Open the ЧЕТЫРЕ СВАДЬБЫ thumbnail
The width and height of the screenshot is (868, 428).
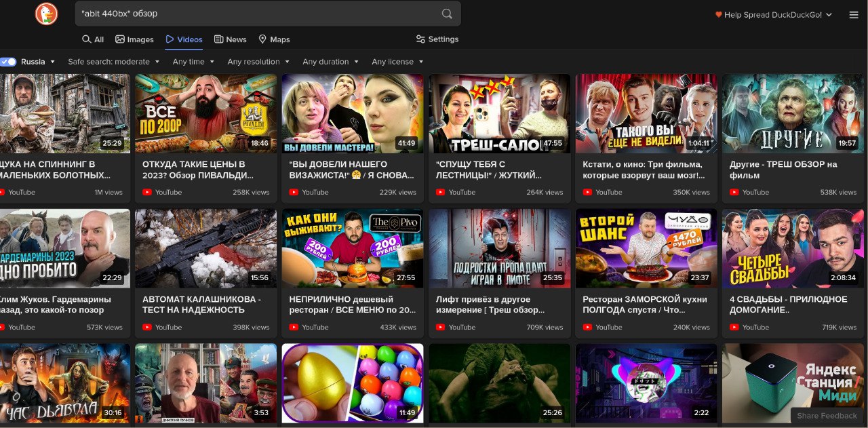point(793,248)
